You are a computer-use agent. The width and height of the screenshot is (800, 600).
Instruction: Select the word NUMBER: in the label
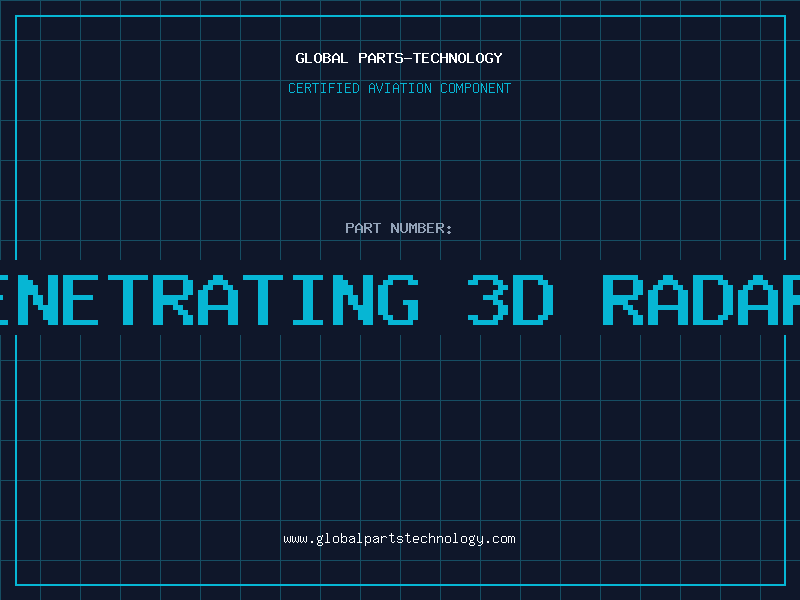421,229
